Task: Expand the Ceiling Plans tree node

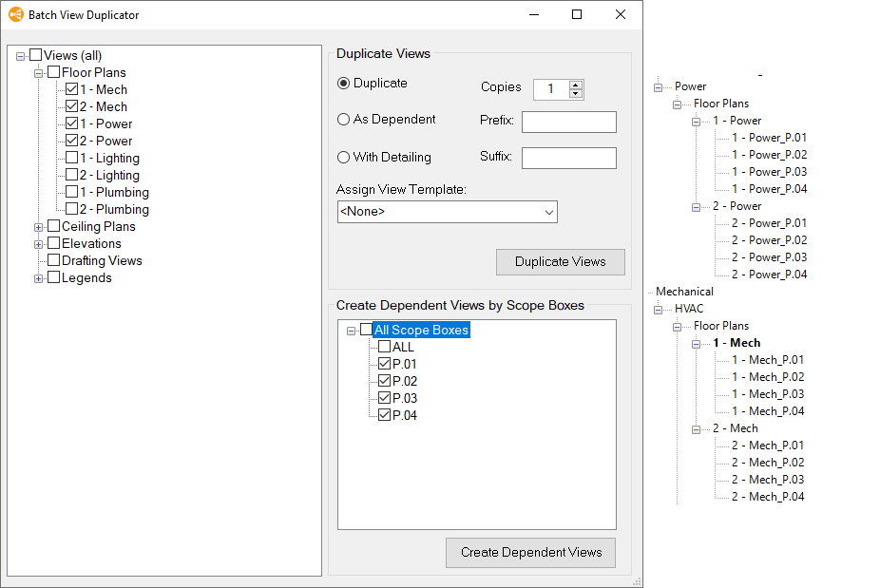Action: click(39, 226)
